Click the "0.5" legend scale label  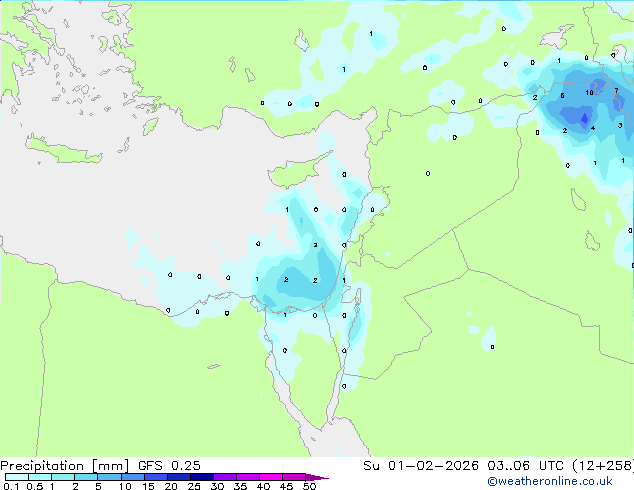point(35,486)
